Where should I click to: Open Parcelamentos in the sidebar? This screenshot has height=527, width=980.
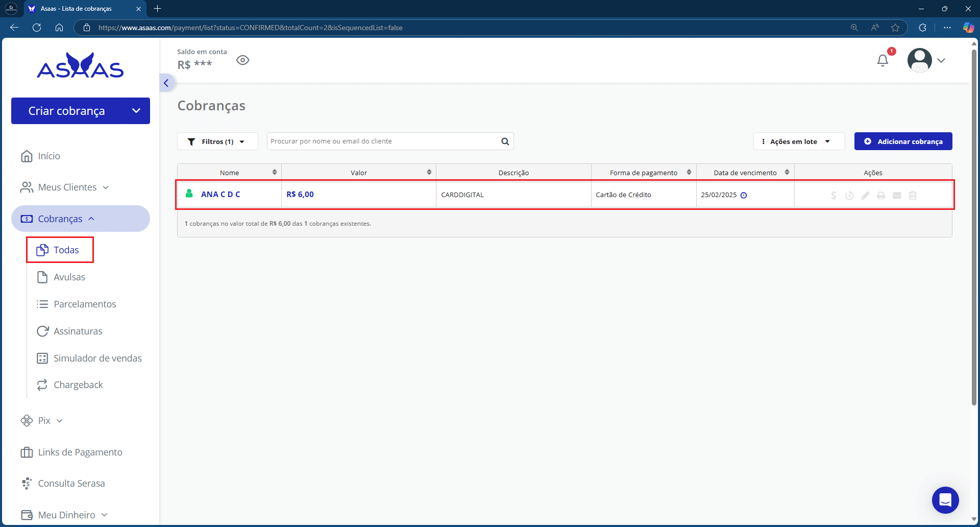tap(85, 304)
